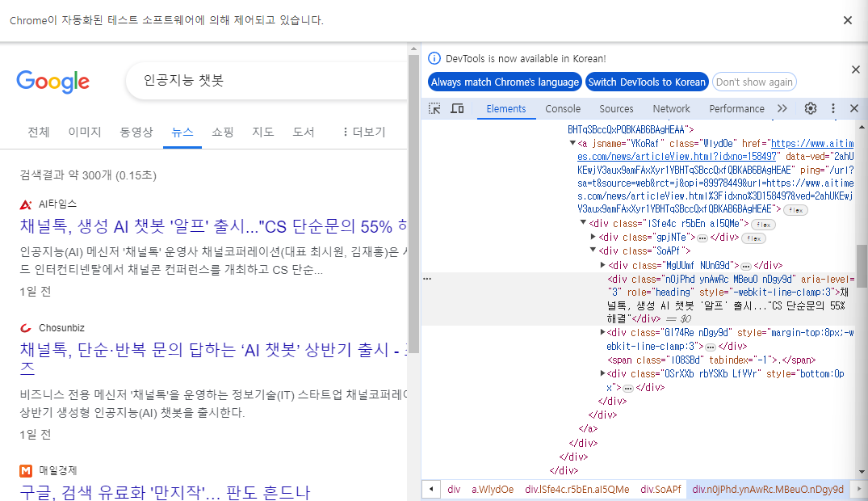Toggle the inspect element picker icon
Screen dimensions: 868x501
[x=434, y=108]
